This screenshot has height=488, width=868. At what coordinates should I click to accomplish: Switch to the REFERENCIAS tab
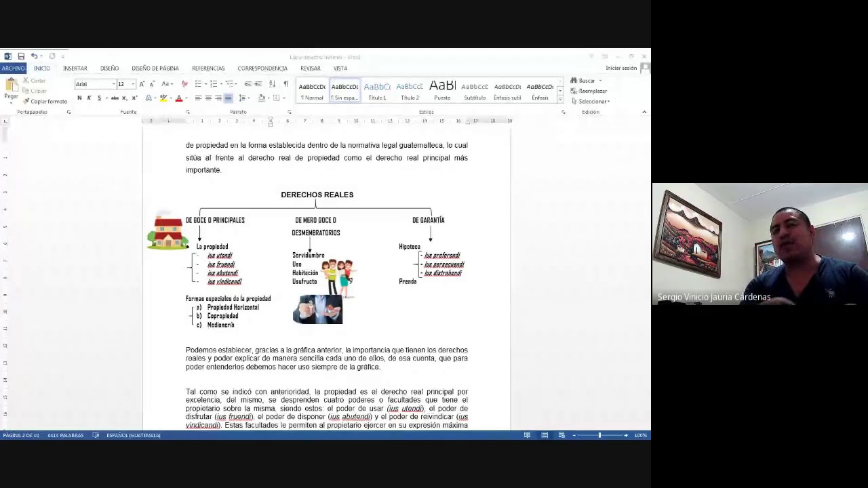[x=208, y=68]
